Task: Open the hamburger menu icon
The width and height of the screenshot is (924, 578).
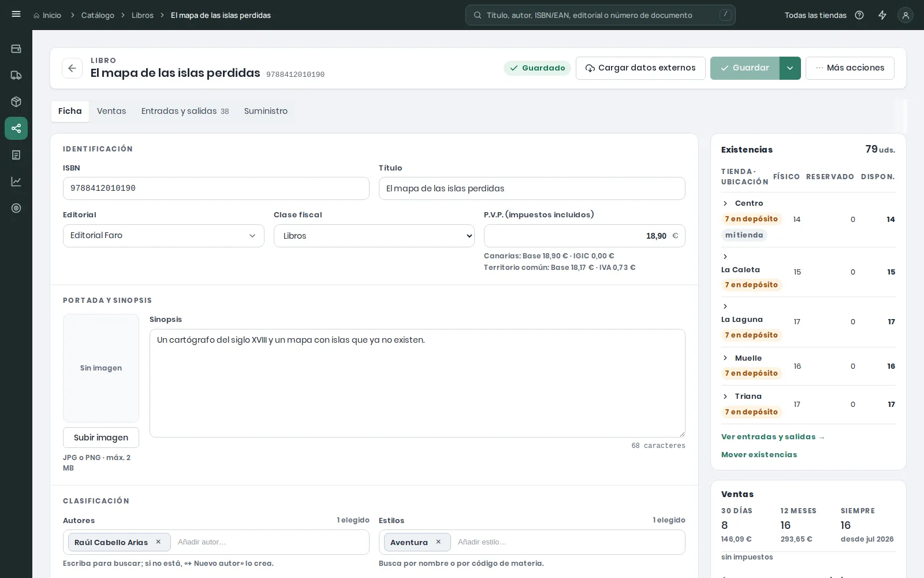Action: 16,14
